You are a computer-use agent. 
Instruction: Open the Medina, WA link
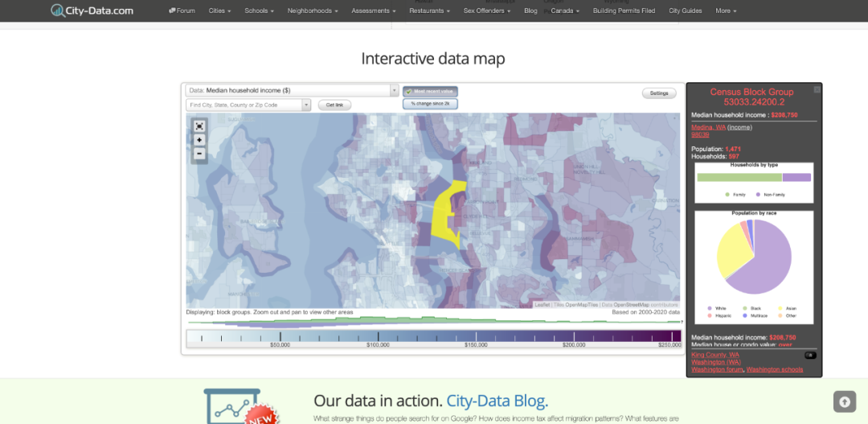tap(708, 127)
